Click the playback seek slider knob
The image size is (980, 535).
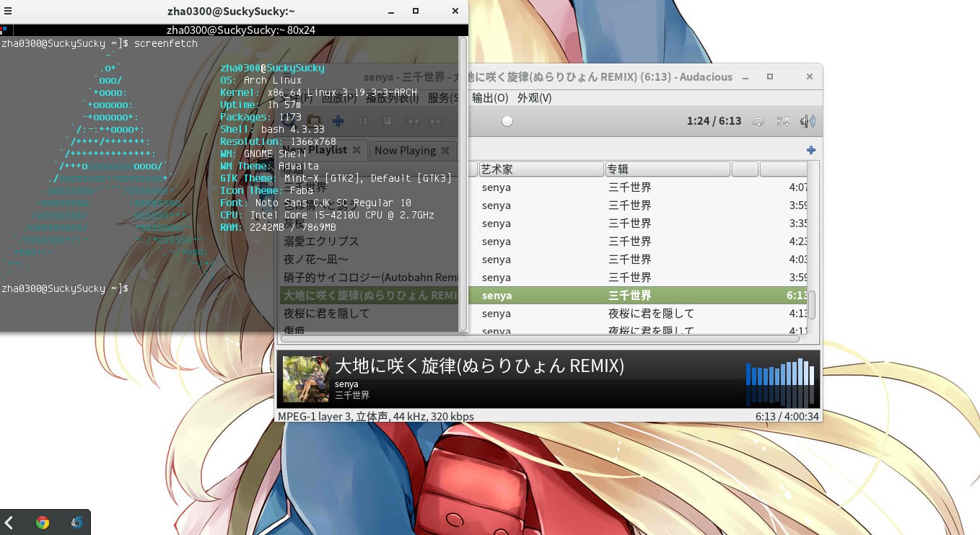507,121
